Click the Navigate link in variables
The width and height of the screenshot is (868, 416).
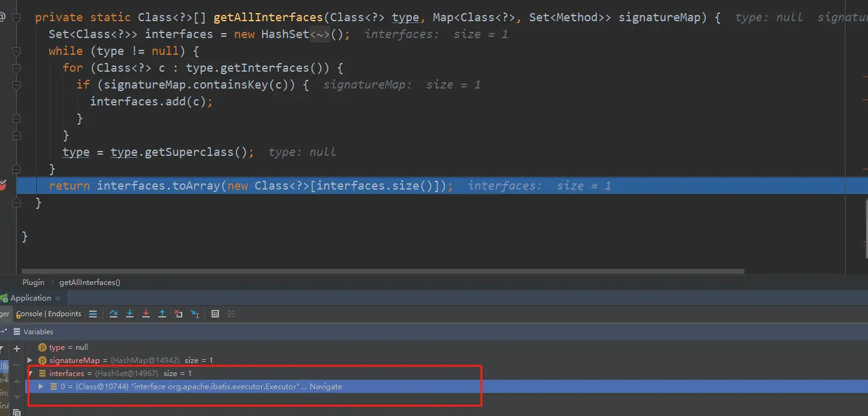(x=326, y=387)
